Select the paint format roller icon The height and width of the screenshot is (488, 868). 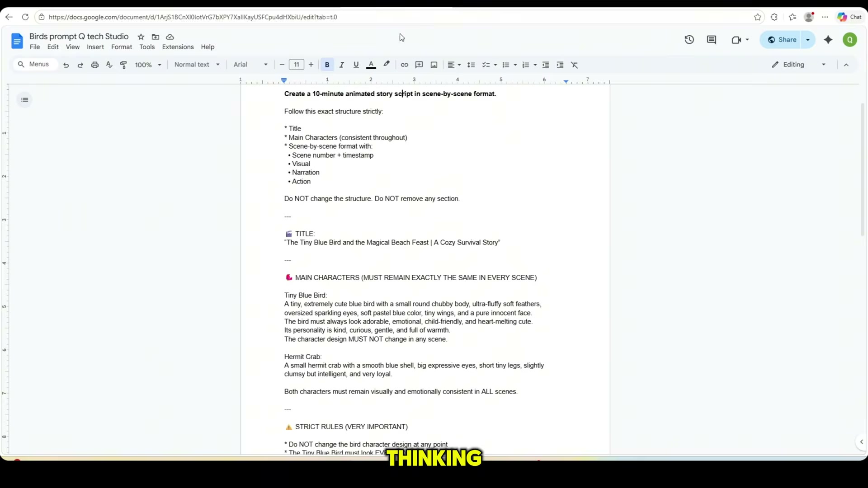tap(123, 65)
